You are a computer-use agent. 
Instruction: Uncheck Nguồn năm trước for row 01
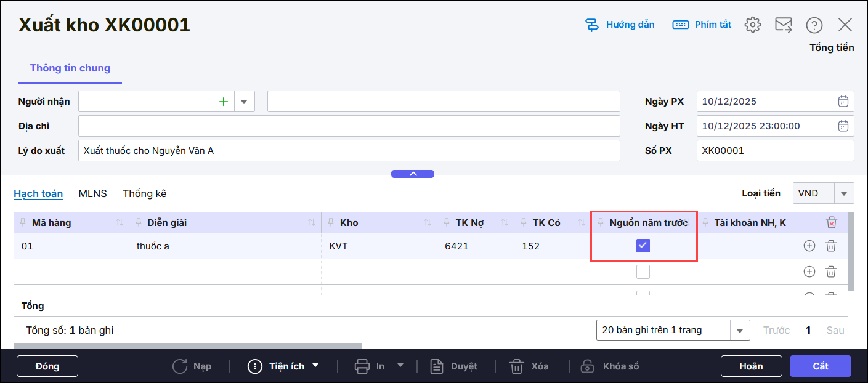pos(643,246)
